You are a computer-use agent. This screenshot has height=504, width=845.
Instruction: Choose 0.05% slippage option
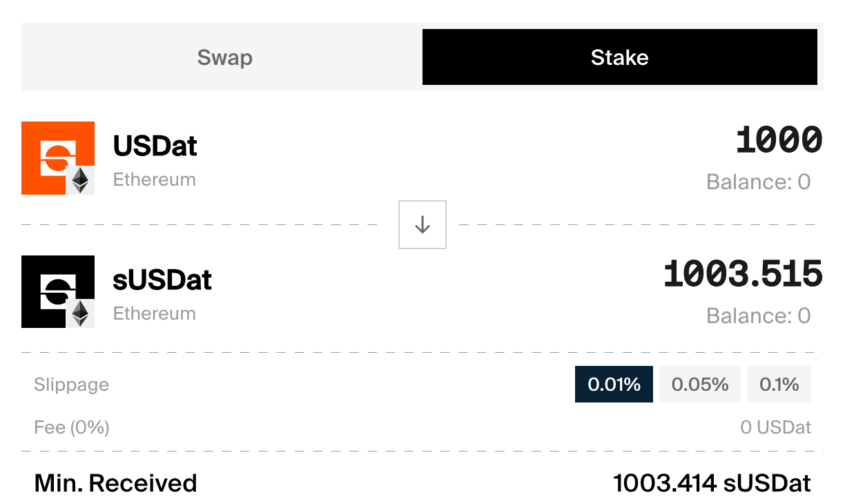pos(700,385)
